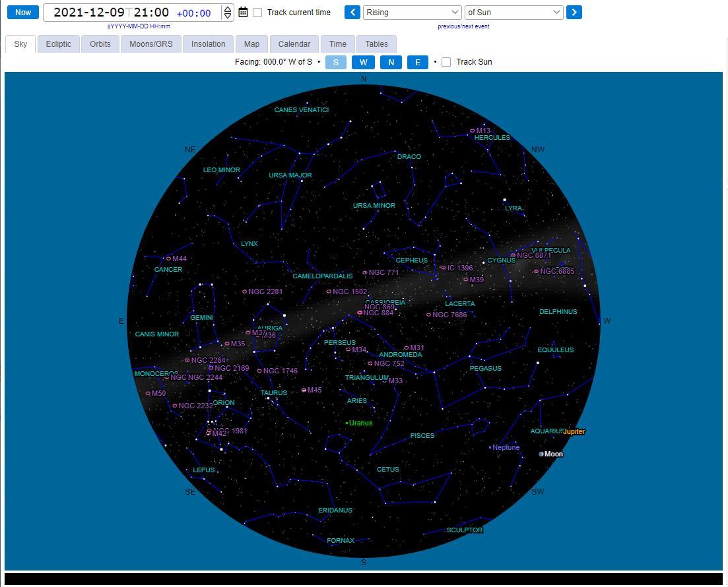
Task: Click the date and time input field
Action: [111, 13]
